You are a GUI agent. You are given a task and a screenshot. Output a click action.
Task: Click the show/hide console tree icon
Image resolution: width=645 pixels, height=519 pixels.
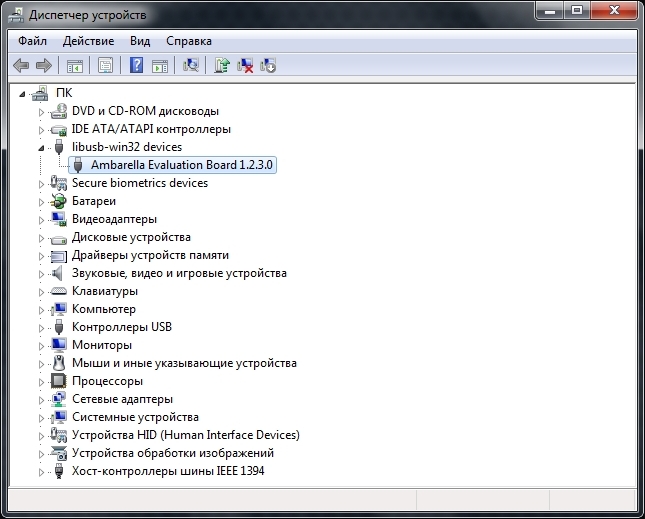click(x=74, y=66)
